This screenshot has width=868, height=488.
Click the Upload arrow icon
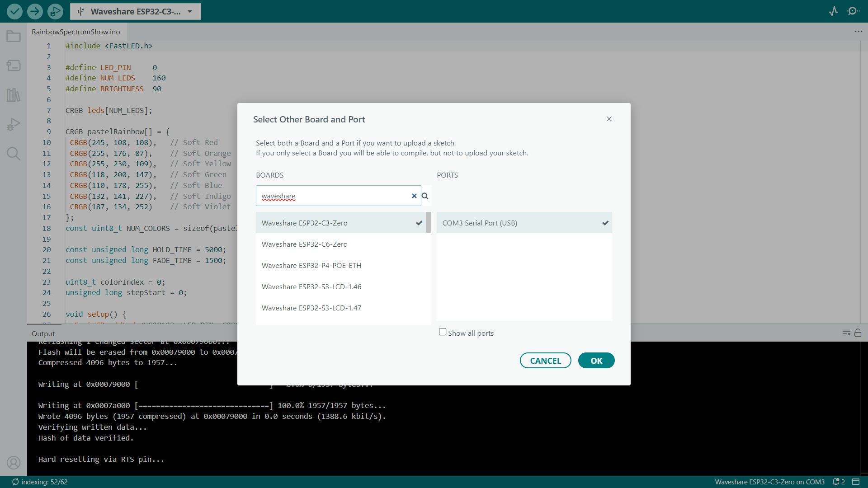tap(35, 11)
